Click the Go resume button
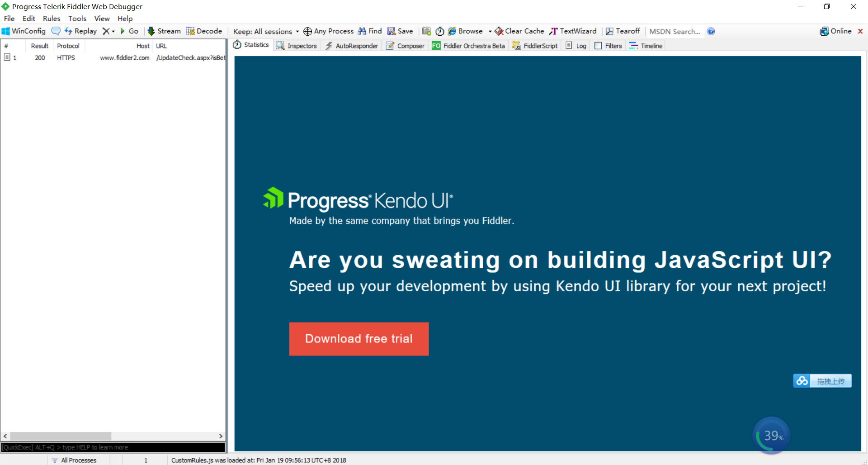 click(129, 31)
